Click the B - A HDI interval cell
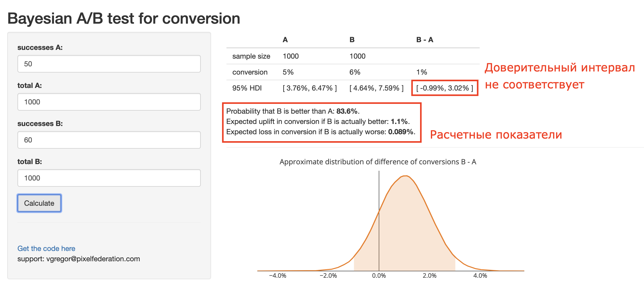644x288 pixels. tap(444, 88)
